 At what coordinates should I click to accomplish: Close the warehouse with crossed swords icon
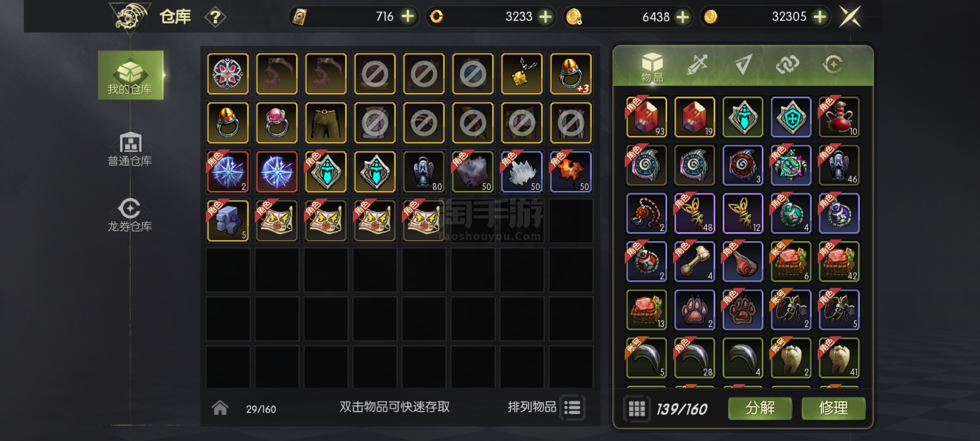coord(850,16)
